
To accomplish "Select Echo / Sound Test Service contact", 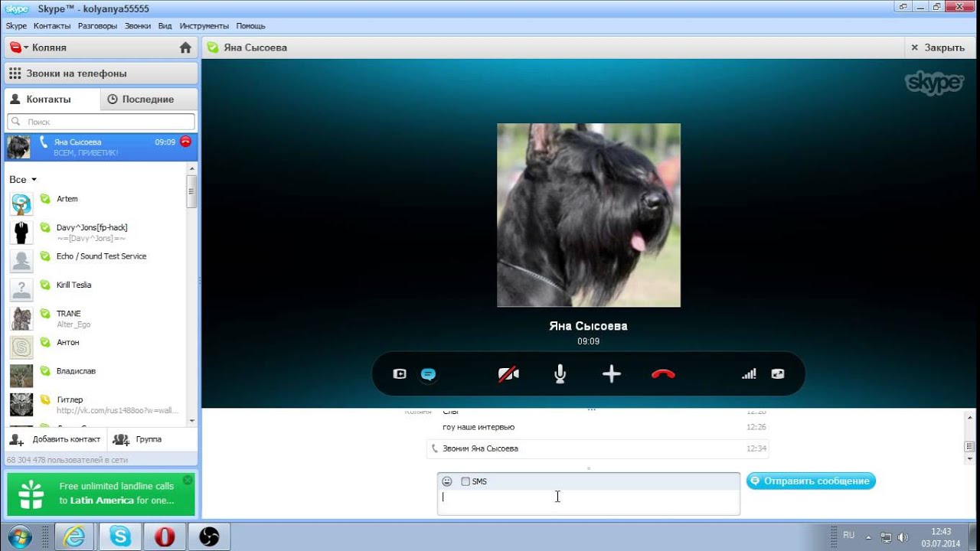I will (x=96, y=261).
